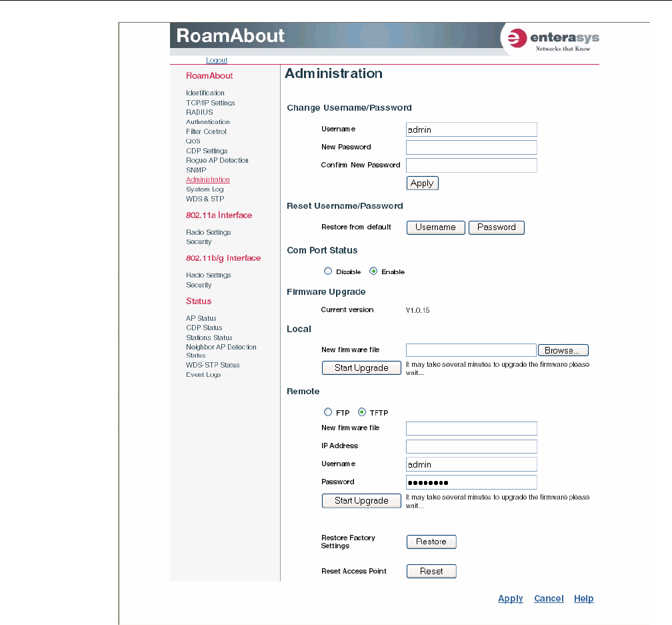Image resolution: width=672 pixels, height=625 pixels.
Task: Open TCP/IP Settings in sidebar
Action: coord(210,103)
